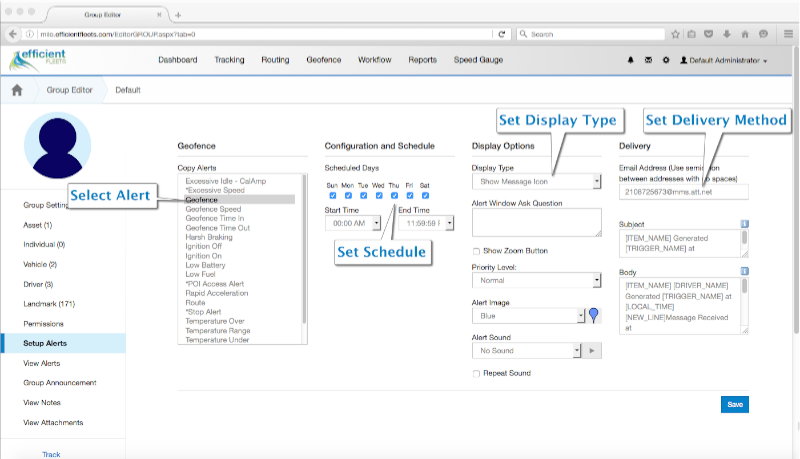Open the browser downloads arrow icon
Screen dimensions: 800x459
(x=727, y=34)
